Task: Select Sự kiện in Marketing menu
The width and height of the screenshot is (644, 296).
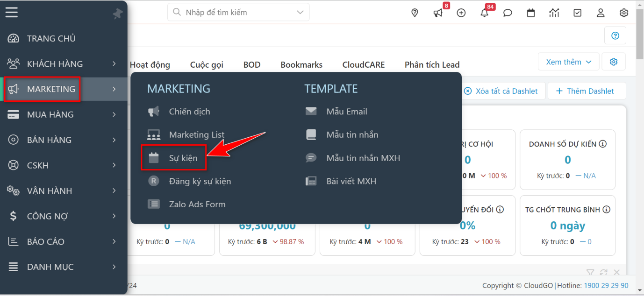Action: (183, 158)
